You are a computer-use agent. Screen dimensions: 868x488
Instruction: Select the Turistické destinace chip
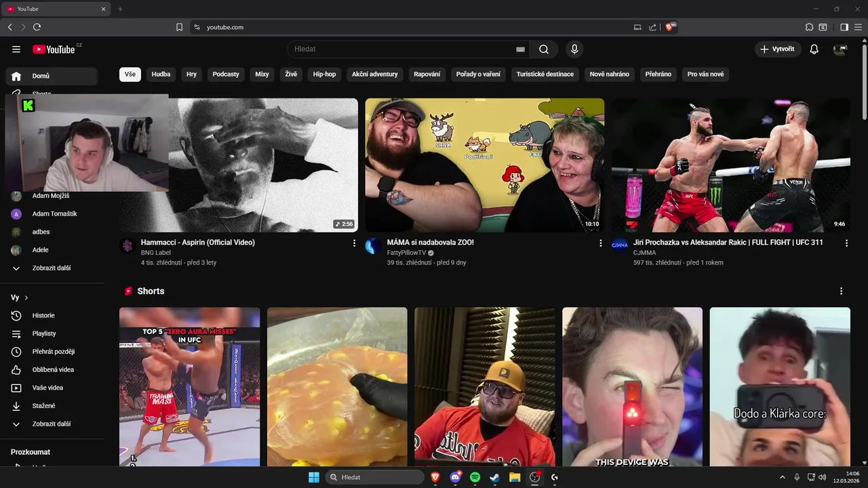(545, 74)
